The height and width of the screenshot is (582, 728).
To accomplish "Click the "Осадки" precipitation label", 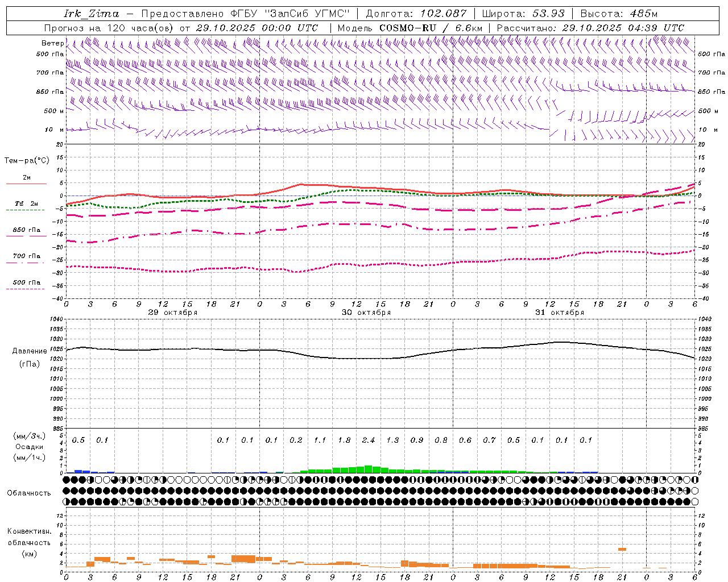I will tap(30, 447).
